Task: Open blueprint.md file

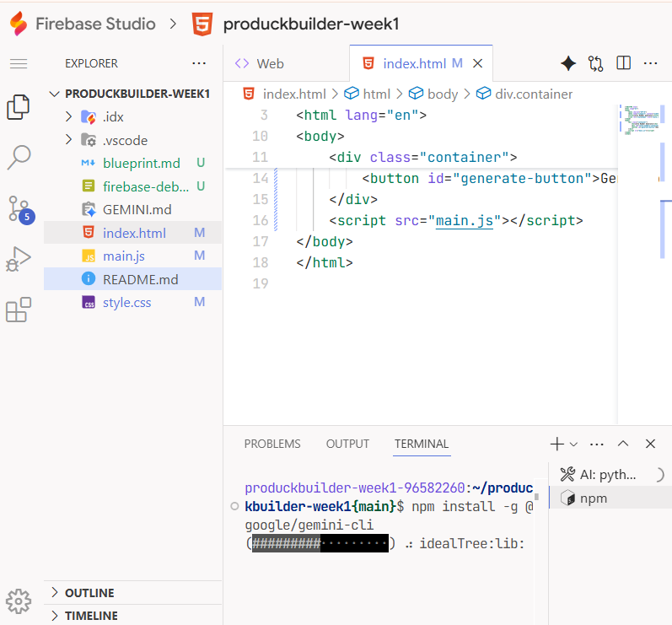Action: click(133, 164)
